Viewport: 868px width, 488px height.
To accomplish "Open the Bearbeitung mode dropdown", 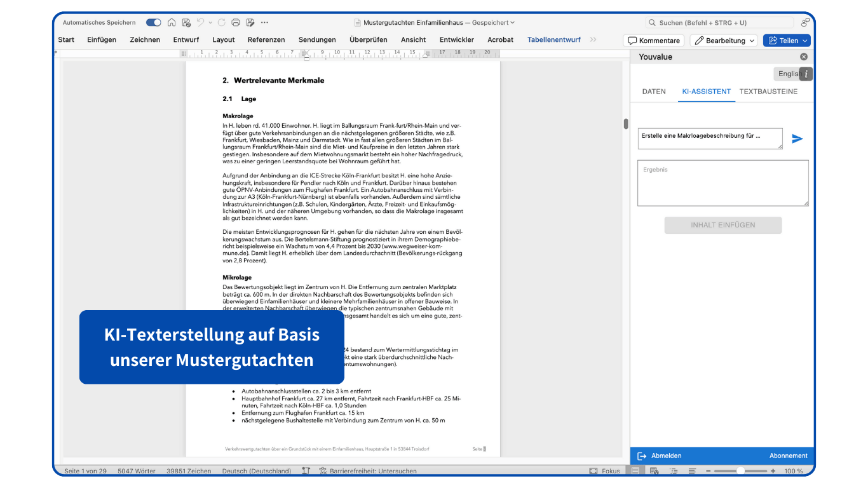I will click(x=723, y=40).
